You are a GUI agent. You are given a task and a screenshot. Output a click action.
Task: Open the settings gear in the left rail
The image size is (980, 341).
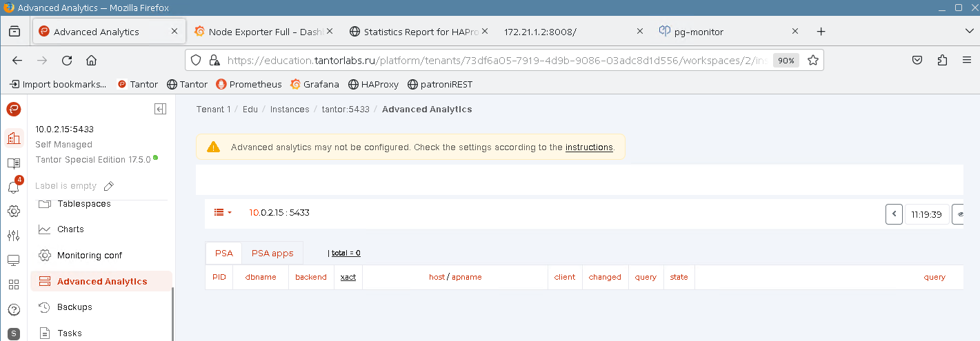(14, 211)
